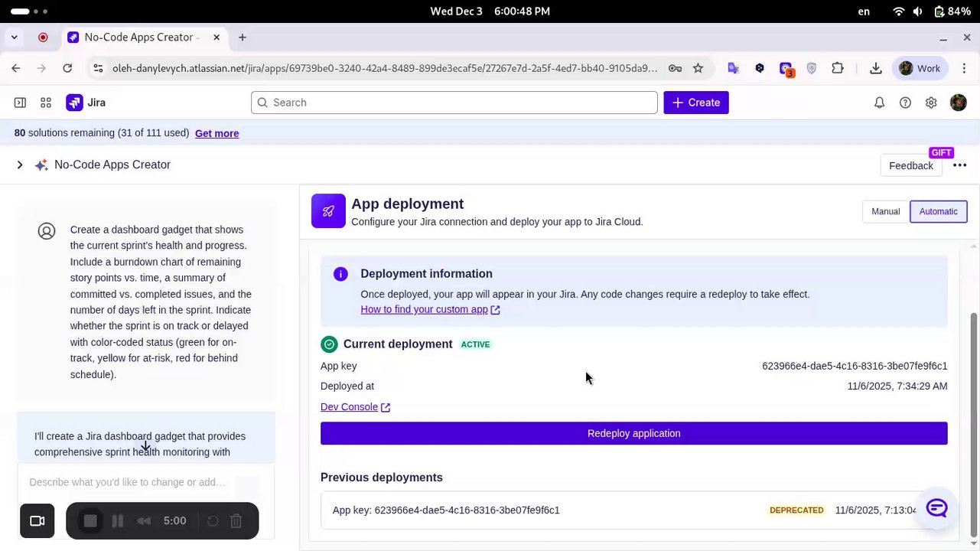Open browser downloads
Viewport: 980px width, 551px height.
pos(876,68)
